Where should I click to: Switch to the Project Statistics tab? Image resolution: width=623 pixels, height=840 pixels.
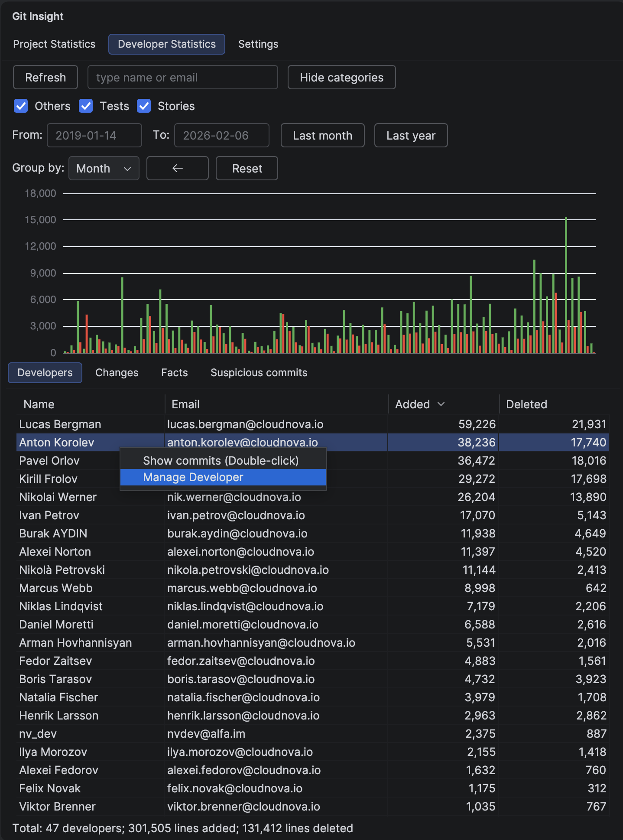tap(54, 44)
